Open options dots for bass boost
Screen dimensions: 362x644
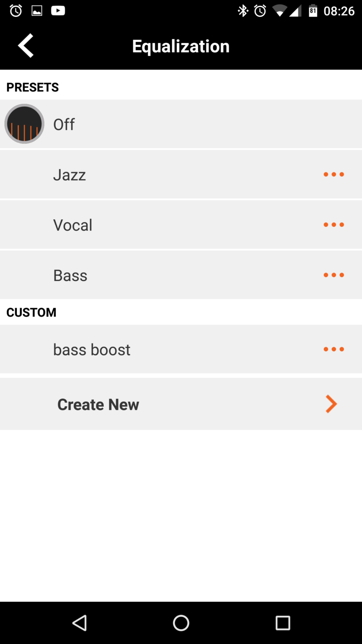pyautogui.click(x=334, y=349)
